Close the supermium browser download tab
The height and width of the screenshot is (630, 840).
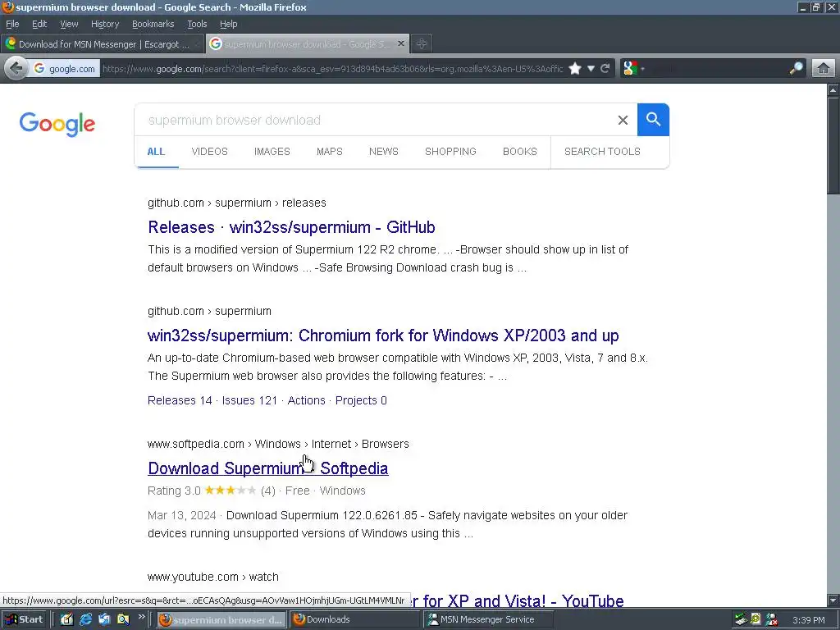pyautogui.click(x=400, y=43)
